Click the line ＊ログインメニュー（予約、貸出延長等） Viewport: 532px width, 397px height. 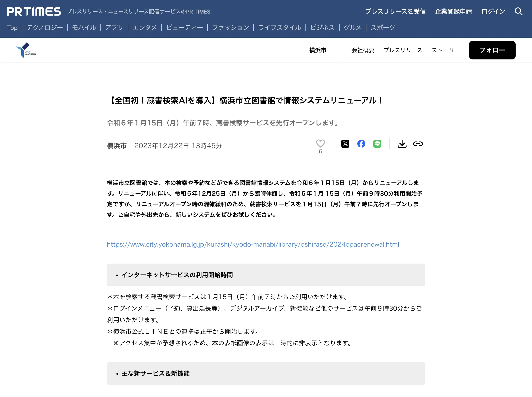pyautogui.click(x=264, y=314)
